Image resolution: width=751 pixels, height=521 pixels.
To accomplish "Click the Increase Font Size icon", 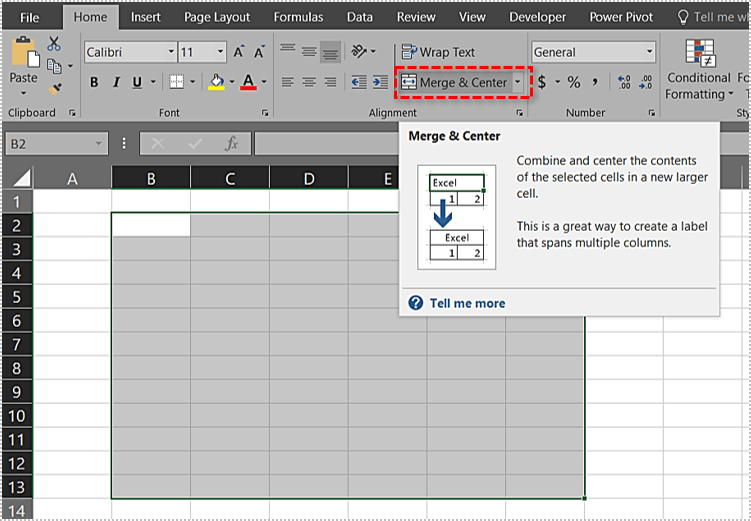I will pyautogui.click(x=239, y=52).
